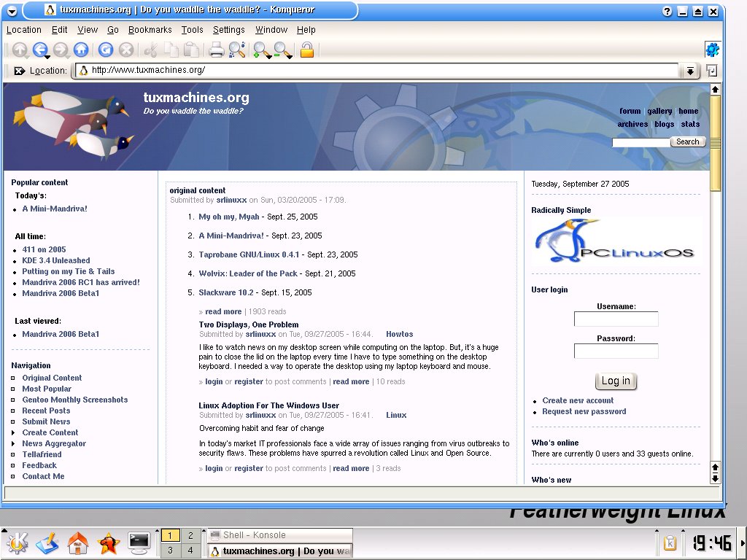Viewport: 747px width, 560px height.
Task: Click the site search text box
Action: (640, 142)
